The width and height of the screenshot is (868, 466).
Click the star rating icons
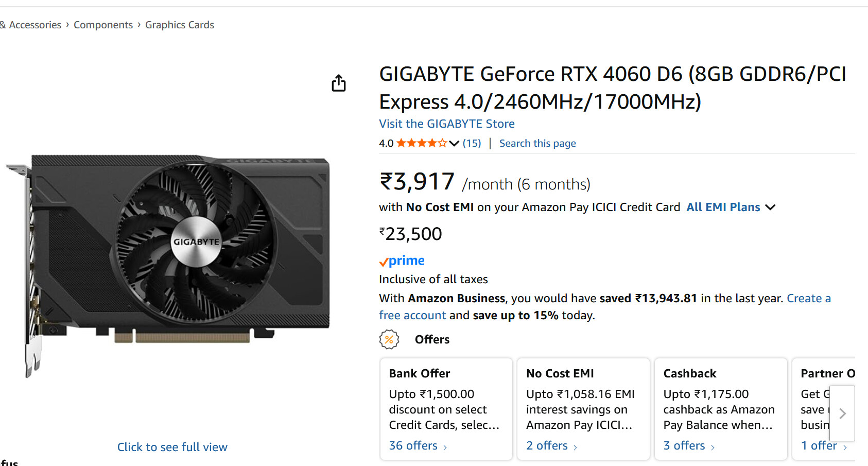click(421, 143)
